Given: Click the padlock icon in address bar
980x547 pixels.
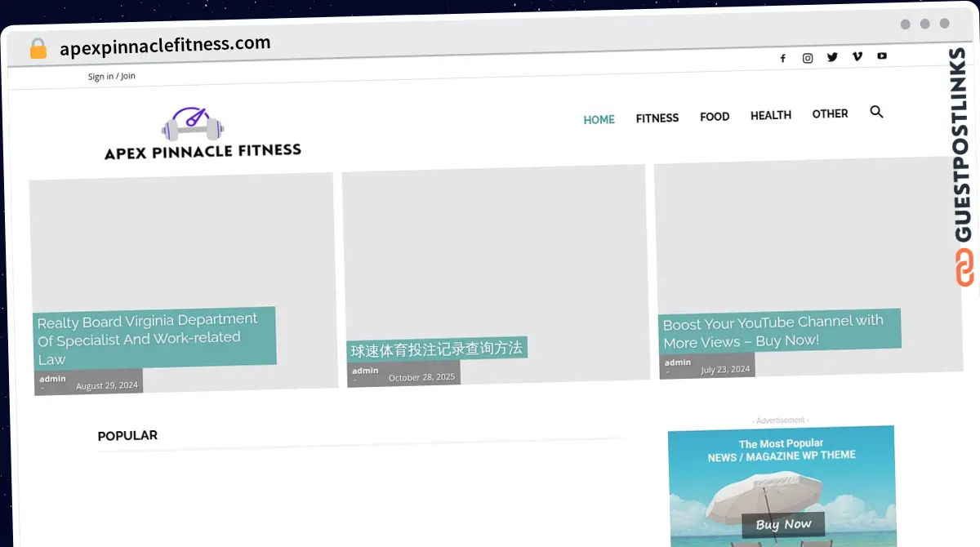Looking at the screenshot, I should click(38, 49).
